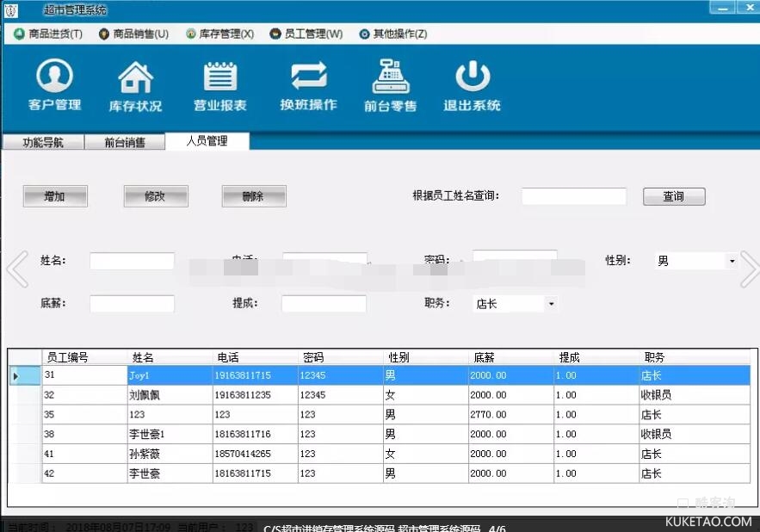Click the app icon in title bar
This screenshot has height=532, width=760.
coord(10,10)
